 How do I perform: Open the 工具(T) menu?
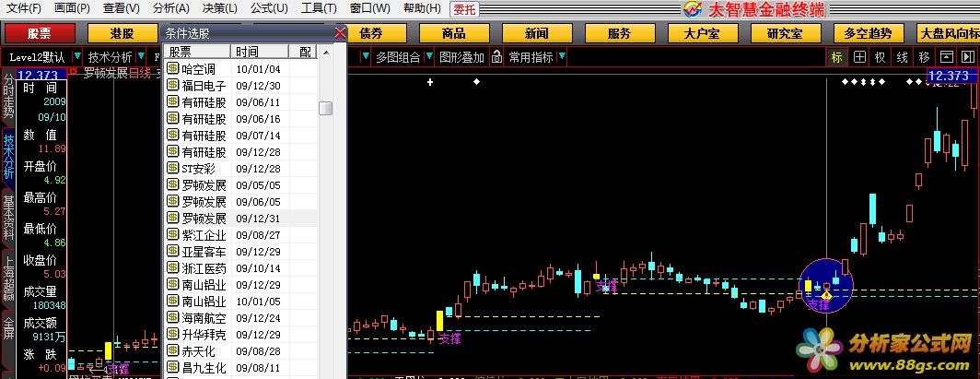point(319,8)
